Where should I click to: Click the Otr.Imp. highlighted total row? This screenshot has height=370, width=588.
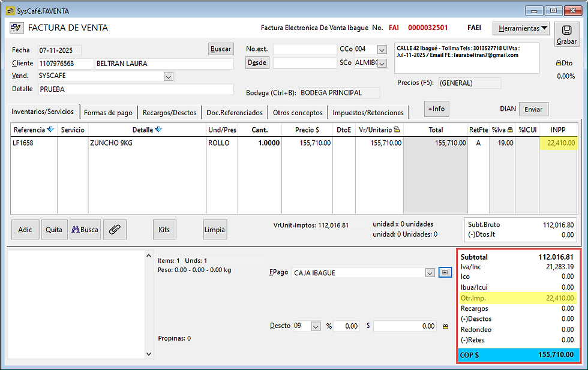517,298
